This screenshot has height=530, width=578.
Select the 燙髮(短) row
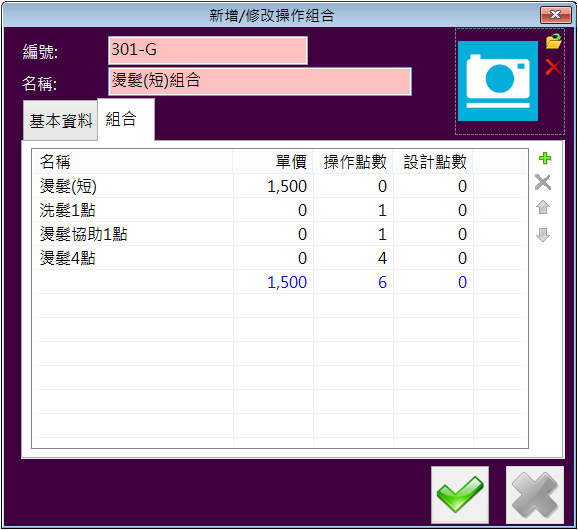click(x=280, y=186)
